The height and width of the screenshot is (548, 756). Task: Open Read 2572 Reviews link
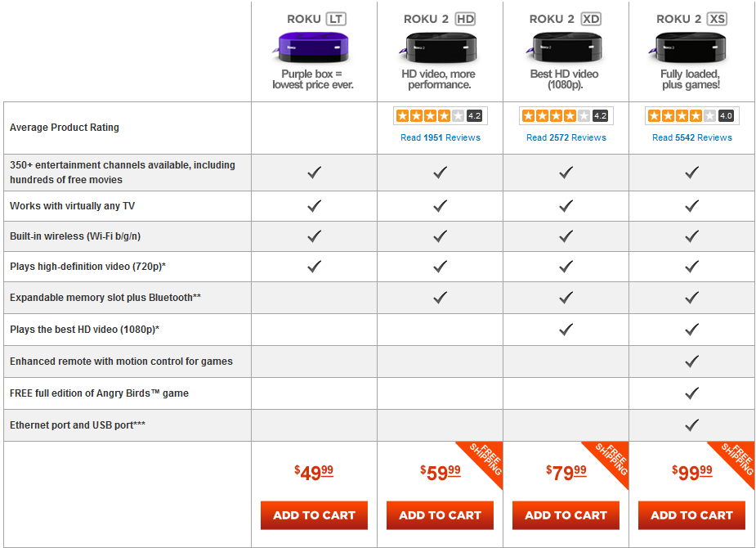coord(566,137)
